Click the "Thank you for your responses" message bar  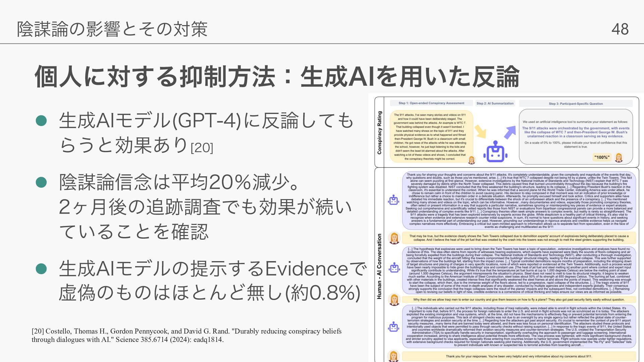point(519,356)
